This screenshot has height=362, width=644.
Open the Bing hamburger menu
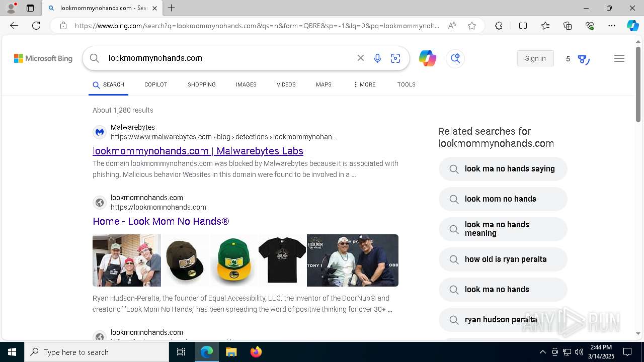click(619, 58)
